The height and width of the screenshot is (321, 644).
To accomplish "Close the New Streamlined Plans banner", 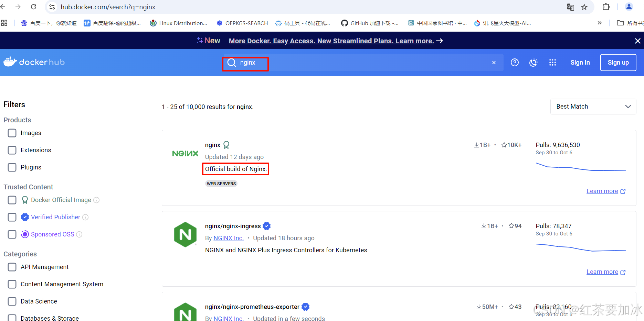I will (637, 41).
